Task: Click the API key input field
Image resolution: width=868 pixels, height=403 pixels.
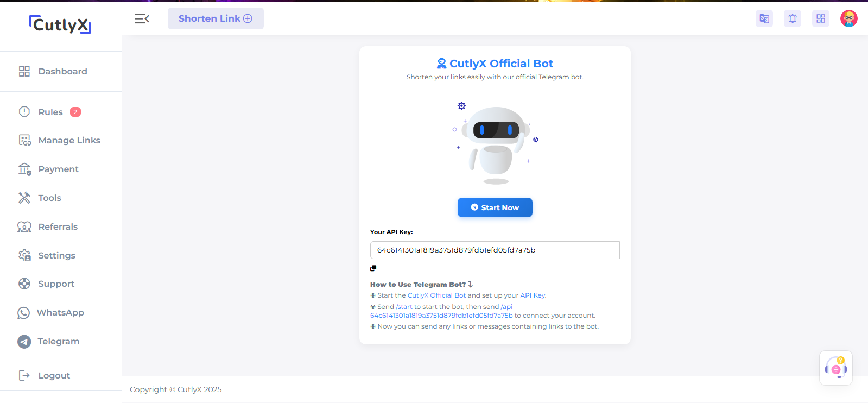Action: (x=495, y=250)
